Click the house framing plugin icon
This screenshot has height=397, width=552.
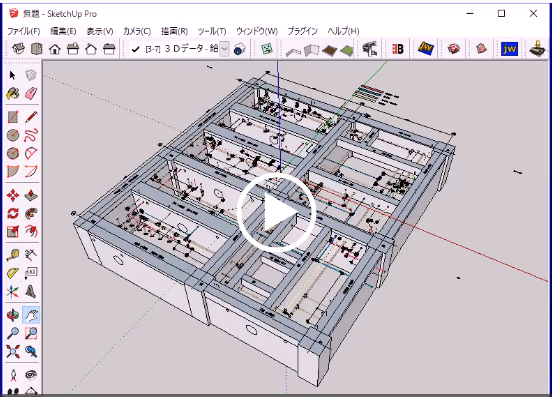370,49
